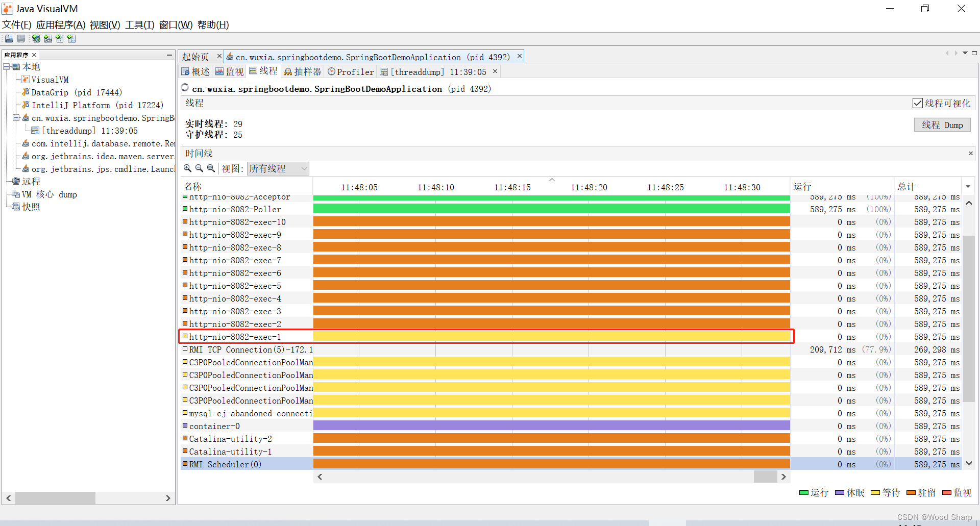The width and height of the screenshot is (980, 526).
Task: Open the 帮助(H) menu
Action: [213, 24]
